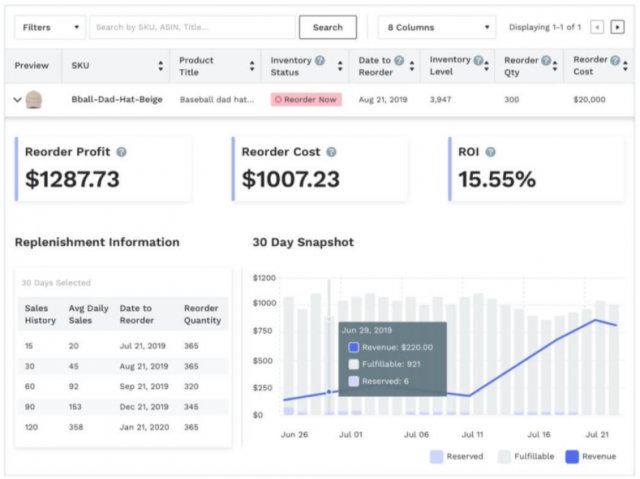Click reorder qty value 300

[x=511, y=100]
